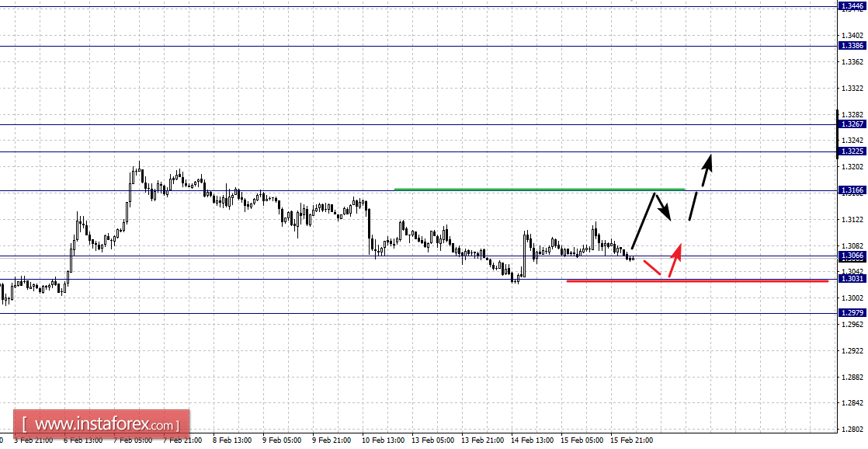Screen dimensions: 868x449
Task: Click the 8 Feb 13:00 time label
Action: tap(232, 440)
